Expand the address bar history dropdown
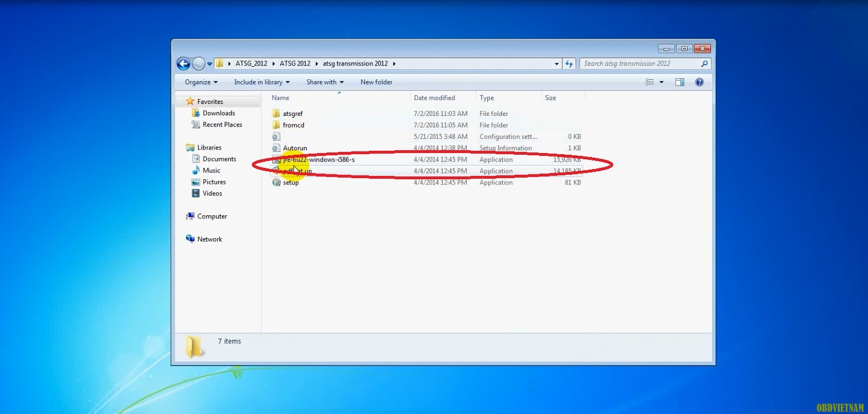This screenshot has height=414, width=868. [557, 64]
